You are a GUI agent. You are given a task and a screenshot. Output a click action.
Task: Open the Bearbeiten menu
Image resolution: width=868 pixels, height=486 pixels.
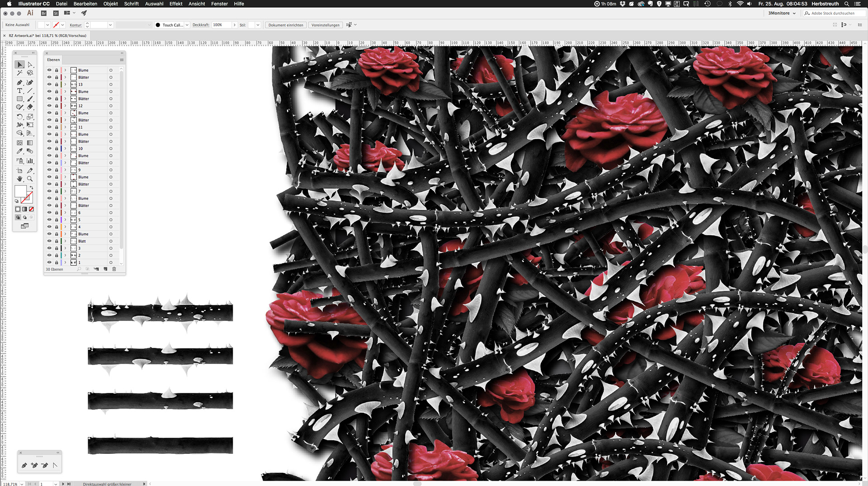tap(85, 4)
